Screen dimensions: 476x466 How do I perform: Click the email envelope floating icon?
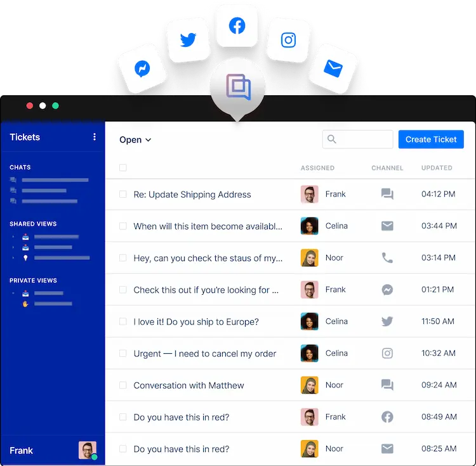click(x=333, y=68)
